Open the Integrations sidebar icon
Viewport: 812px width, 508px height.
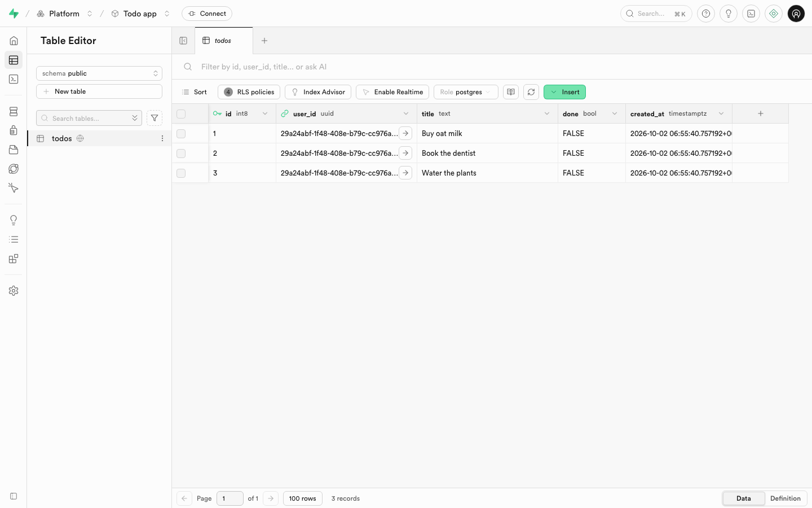(x=14, y=259)
